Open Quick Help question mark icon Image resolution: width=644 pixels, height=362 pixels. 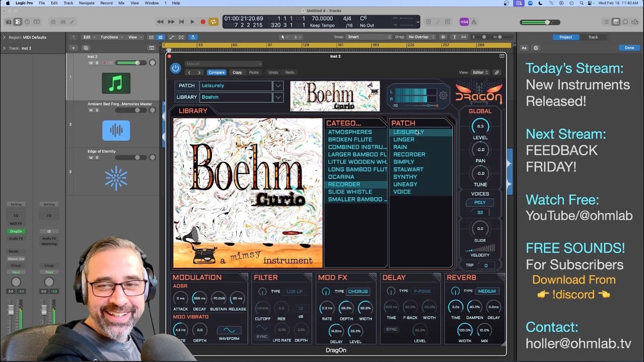point(27,22)
